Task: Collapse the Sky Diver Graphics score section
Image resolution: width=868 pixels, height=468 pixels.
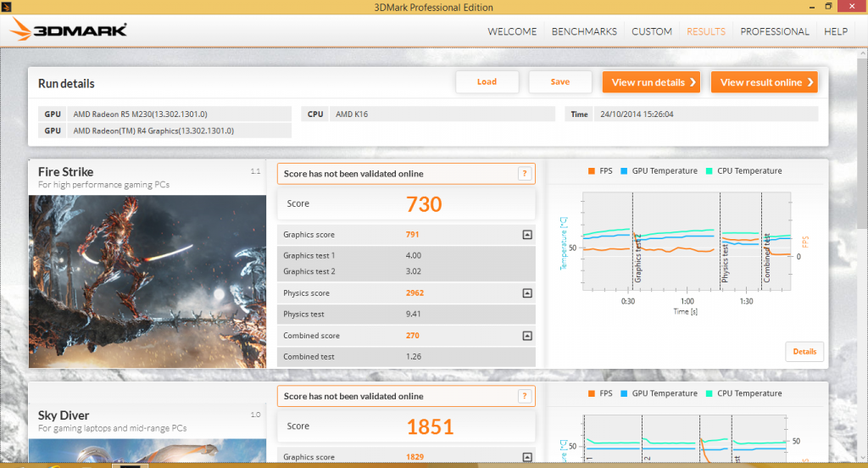Action: click(526, 458)
